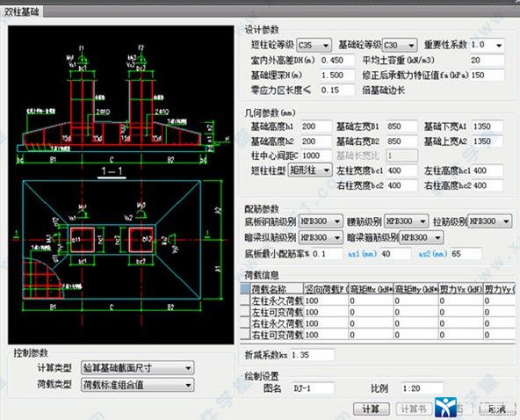Screen dimensions: 520x420
Task: Expand the 荷载类型 dropdown
Action: coord(138,385)
